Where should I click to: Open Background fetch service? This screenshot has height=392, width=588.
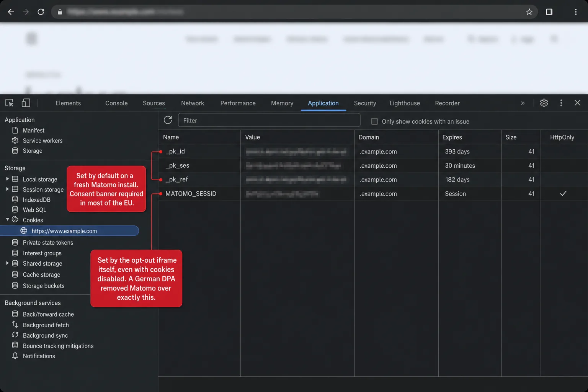coord(46,325)
